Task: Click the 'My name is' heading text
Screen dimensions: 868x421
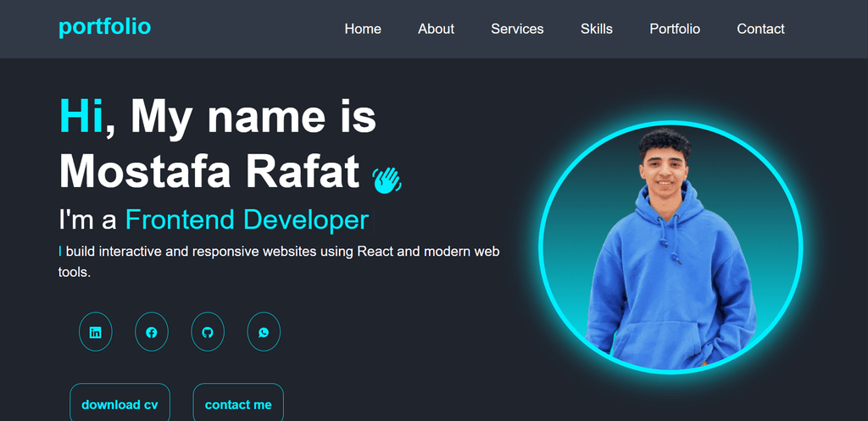Action: coord(253,117)
